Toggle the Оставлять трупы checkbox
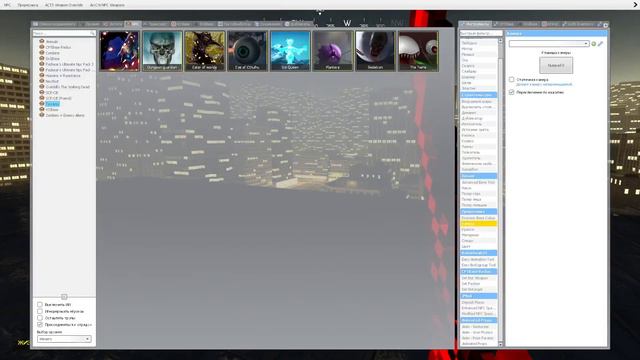The height and width of the screenshot is (360, 640). 40,318
